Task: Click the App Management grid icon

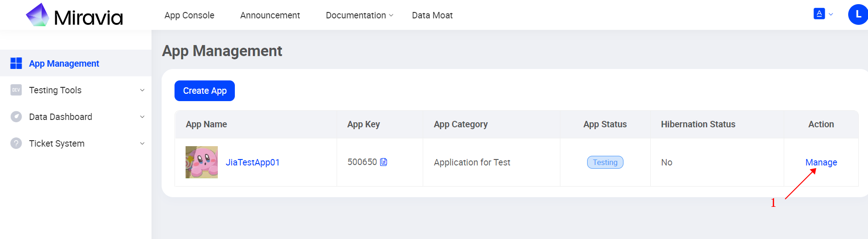Action: (16, 63)
